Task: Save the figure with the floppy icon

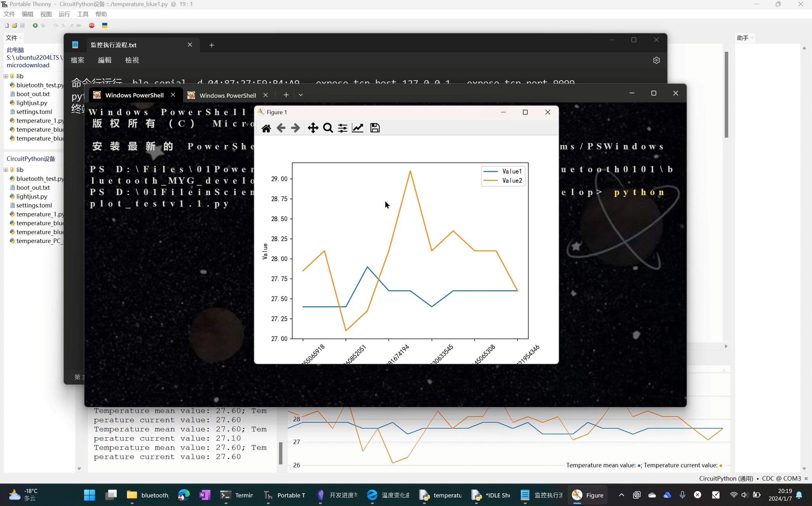Action: click(x=375, y=128)
